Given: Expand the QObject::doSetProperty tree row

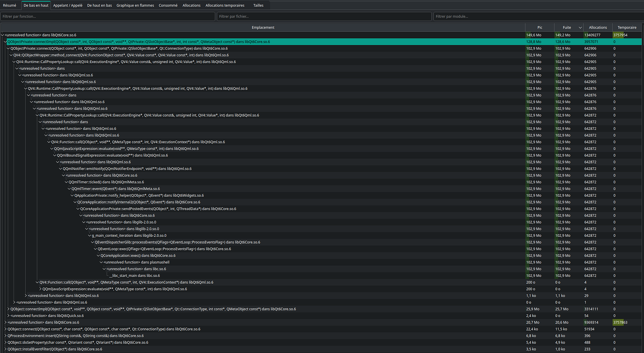Looking at the screenshot, I should (5, 342).
